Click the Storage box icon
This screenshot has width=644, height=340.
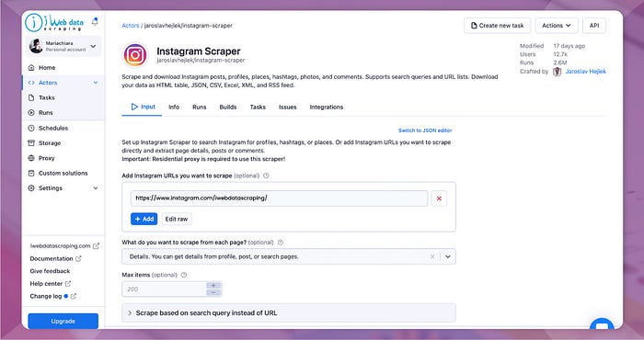31,142
